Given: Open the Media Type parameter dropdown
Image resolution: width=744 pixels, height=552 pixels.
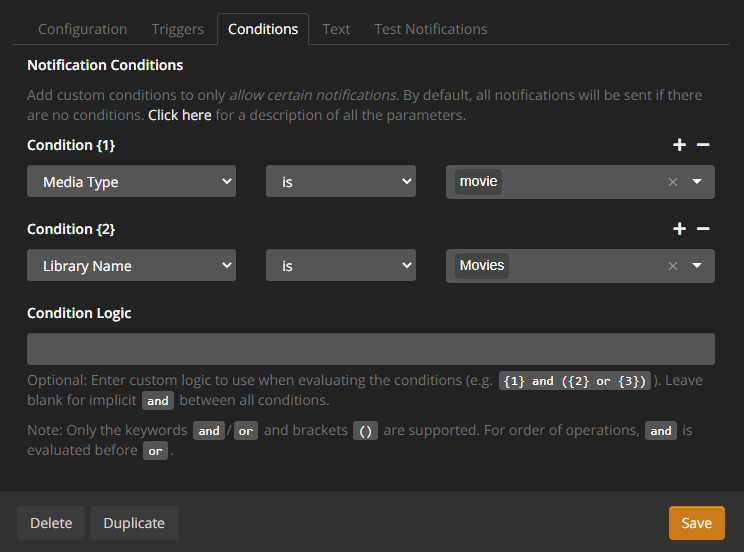Looking at the screenshot, I should coord(131,181).
